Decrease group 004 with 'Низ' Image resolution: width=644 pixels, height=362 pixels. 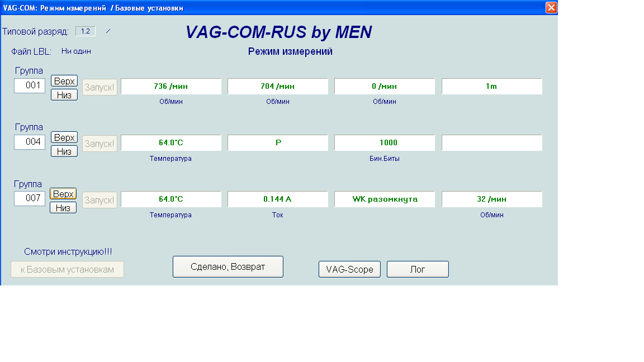click(64, 151)
